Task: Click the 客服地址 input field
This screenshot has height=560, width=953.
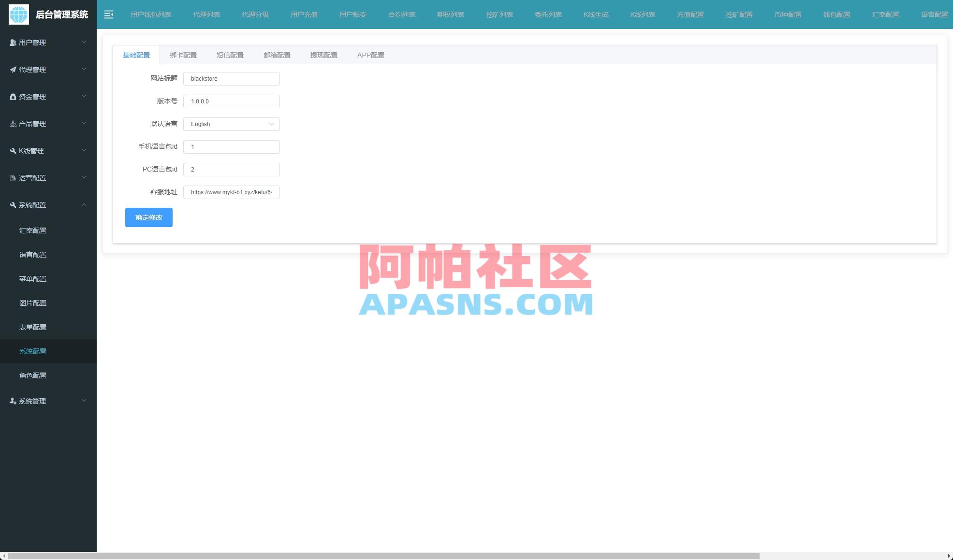Action: (x=231, y=192)
